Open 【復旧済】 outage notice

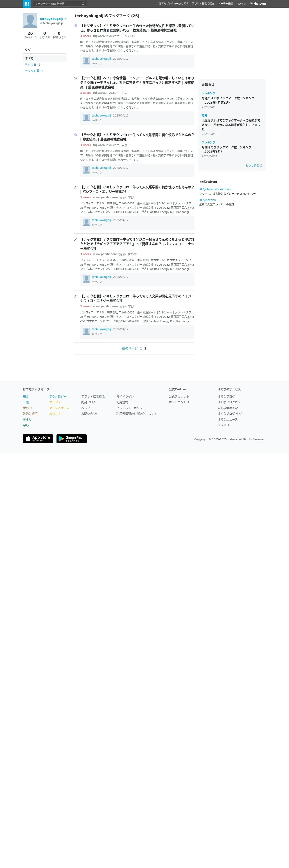tap(231, 125)
